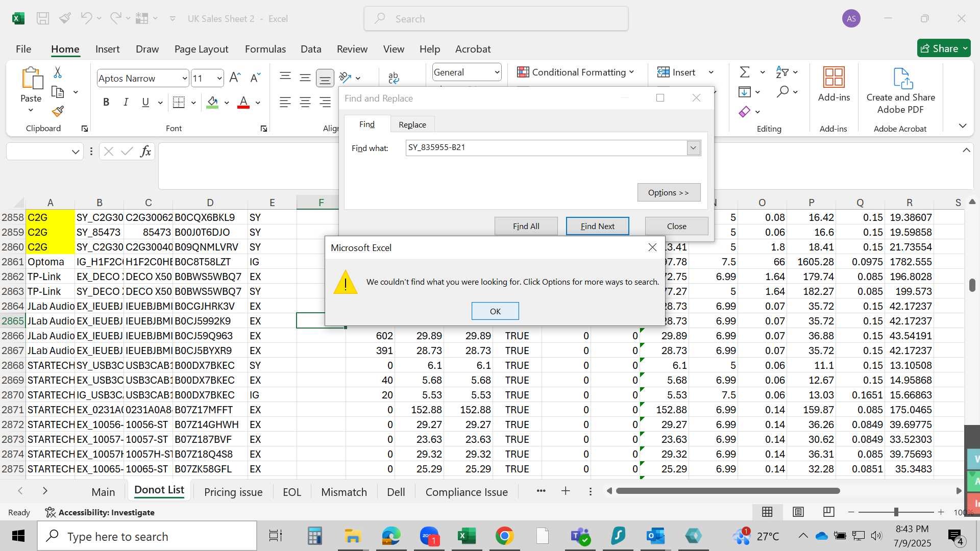The image size is (980, 551).
Task: Apply red Font Color swatch
Action: [x=243, y=102]
